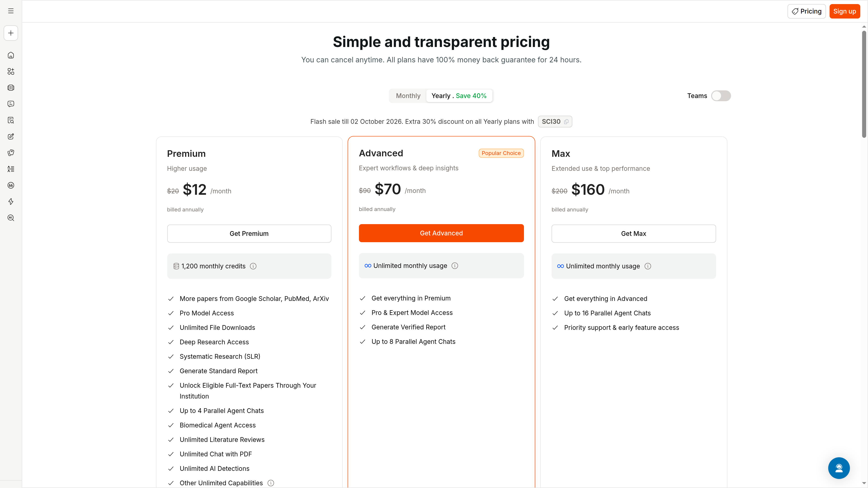This screenshot has width=868, height=488.
Task: Click info icon beside 1,200 monthly credits
Action: 253,266
